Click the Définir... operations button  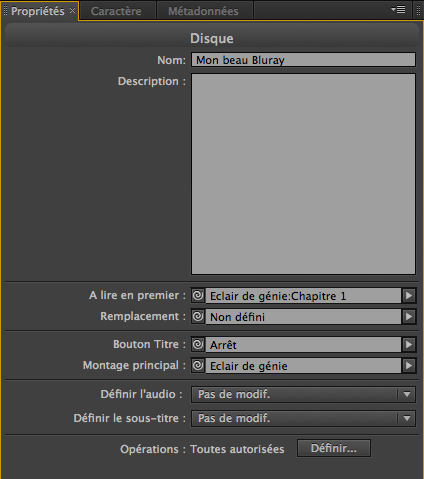(334, 448)
